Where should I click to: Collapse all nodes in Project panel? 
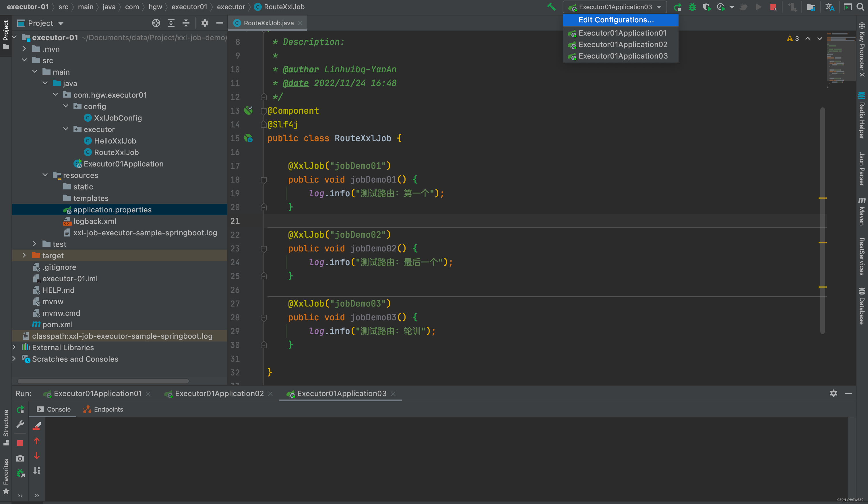[x=186, y=23]
